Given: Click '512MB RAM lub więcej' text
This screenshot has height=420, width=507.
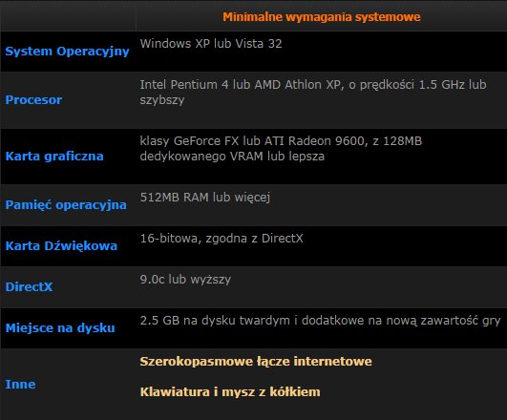Looking at the screenshot, I should 205,198.
